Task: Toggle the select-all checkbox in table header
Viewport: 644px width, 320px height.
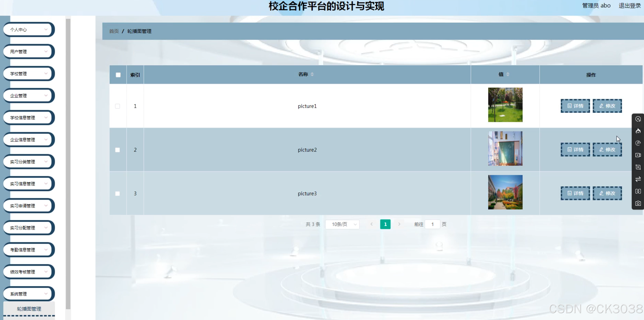Action: click(x=118, y=75)
